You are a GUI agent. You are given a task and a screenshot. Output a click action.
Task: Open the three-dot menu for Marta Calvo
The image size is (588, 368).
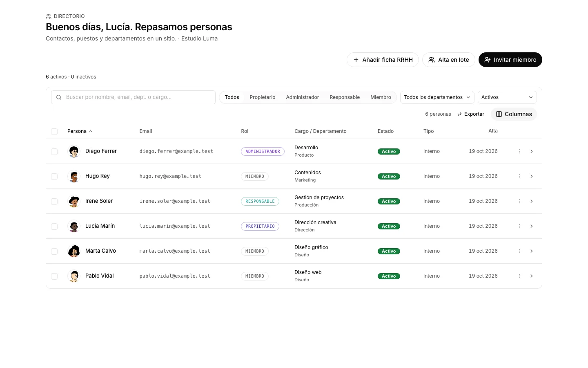[x=520, y=251]
